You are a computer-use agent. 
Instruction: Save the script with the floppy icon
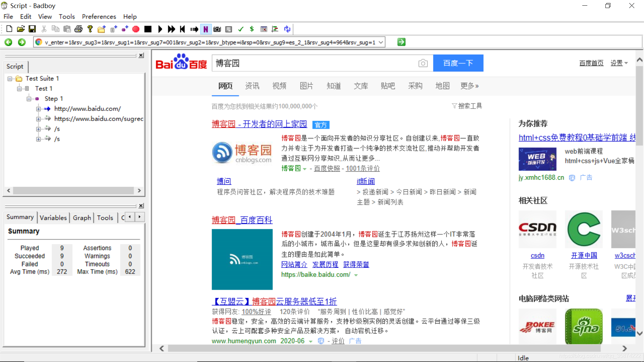32,29
